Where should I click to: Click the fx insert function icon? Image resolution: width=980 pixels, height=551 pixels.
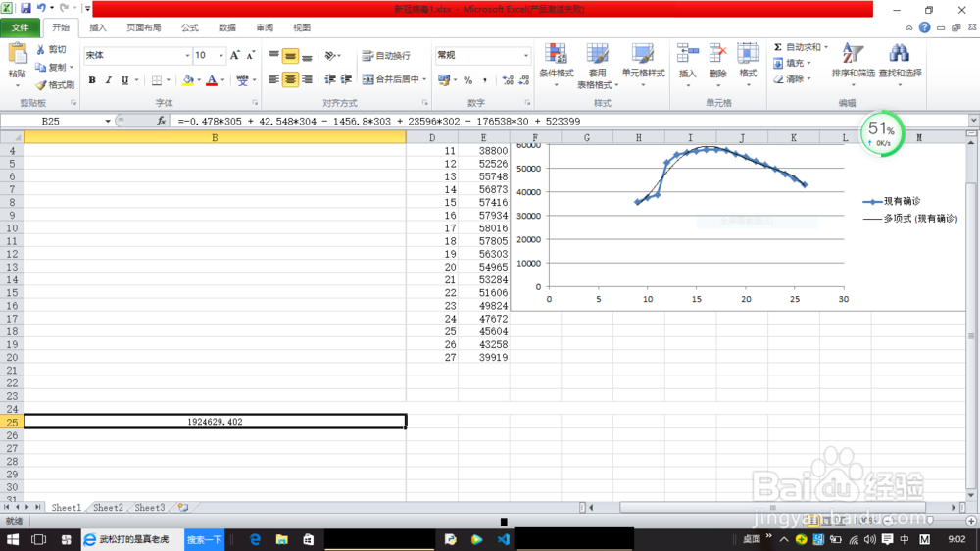(x=162, y=121)
